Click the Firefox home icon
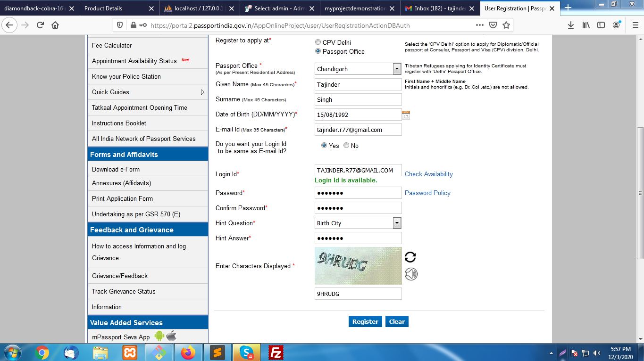644x361 pixels. 55,25
